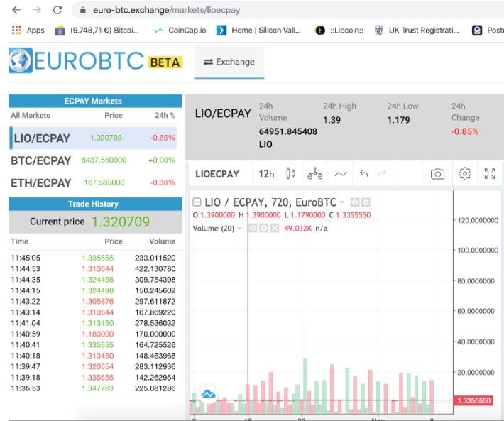The height and width of the screenshot is (421, 504).
Task: Click the red 1.3355550 price axis label
Action: click(473, 400)
